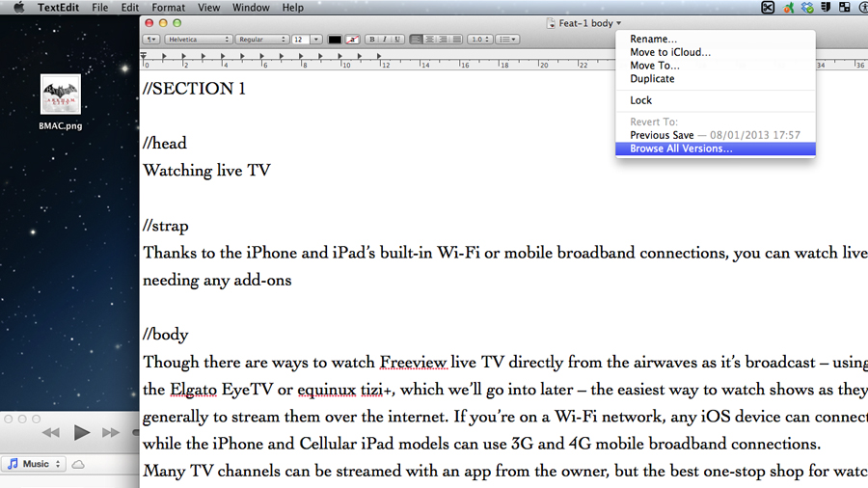Open the Help menu
The width and height of the screenshot is (868, 488).
coord(293,7)
